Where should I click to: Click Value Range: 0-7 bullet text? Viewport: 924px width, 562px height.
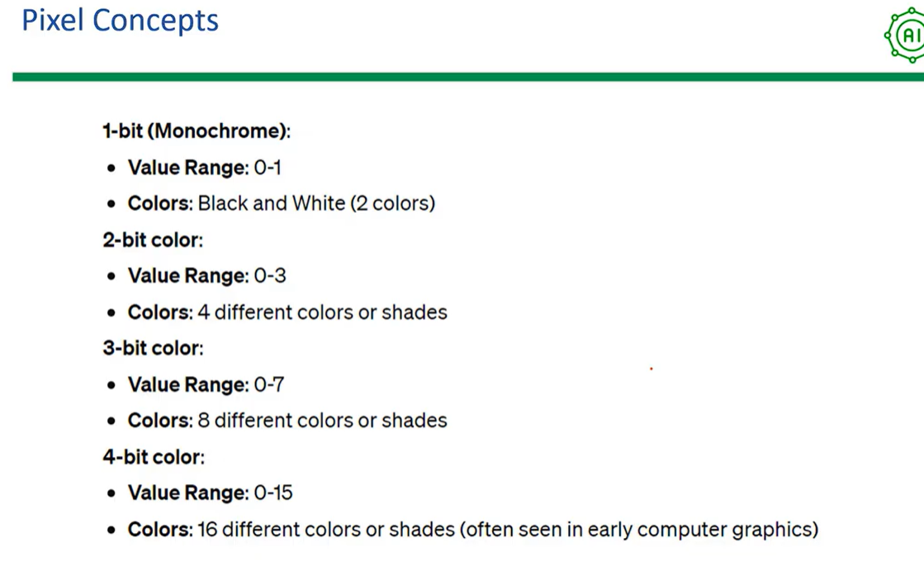pos(206,384)
